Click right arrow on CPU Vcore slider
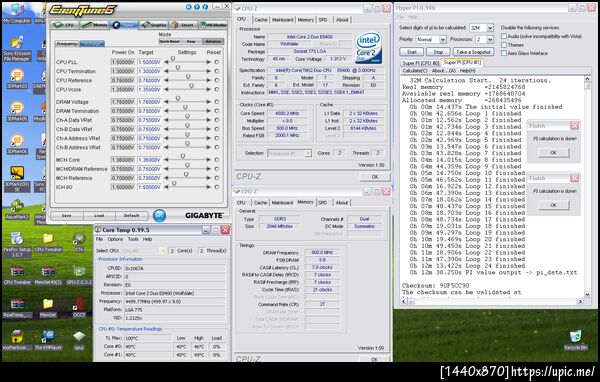Image resolution: width=600 pixels, height=382 pixels. [x=209, y=90]
